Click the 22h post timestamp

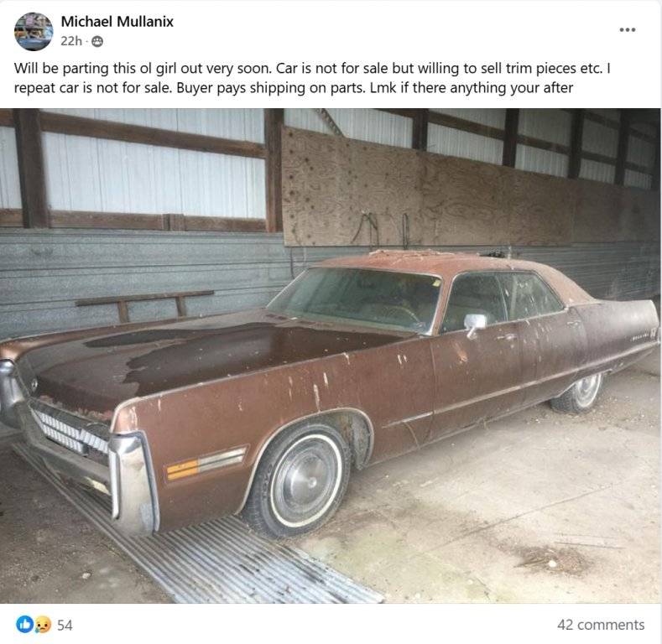pyautogui.click(x=70, y=41)
